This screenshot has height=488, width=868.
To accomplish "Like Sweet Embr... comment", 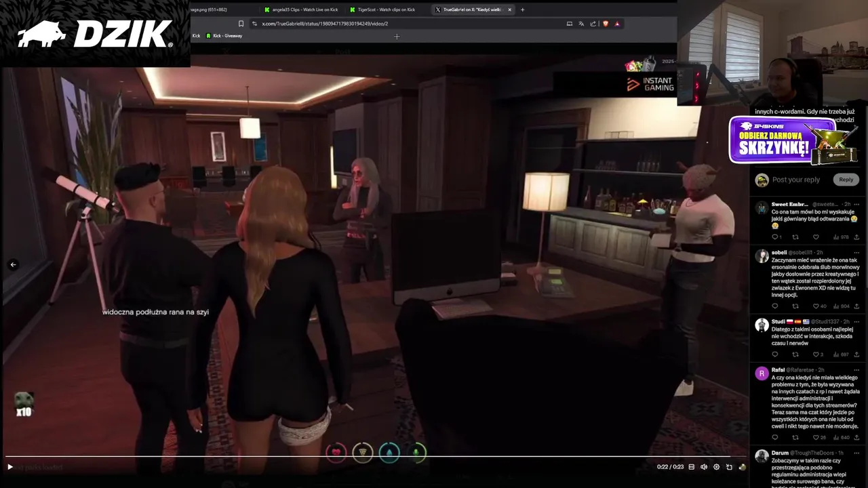I will tap(816, 237).
